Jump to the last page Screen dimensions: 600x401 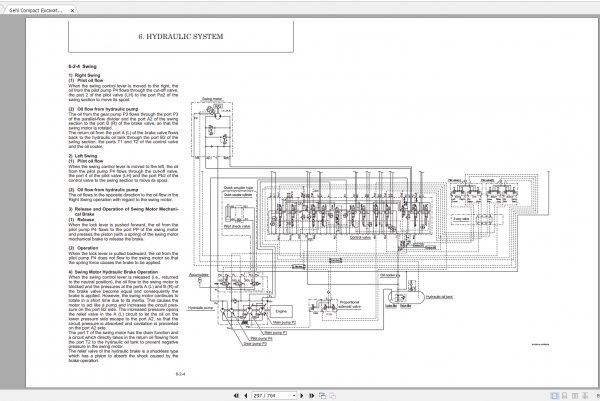pos(311,396)
